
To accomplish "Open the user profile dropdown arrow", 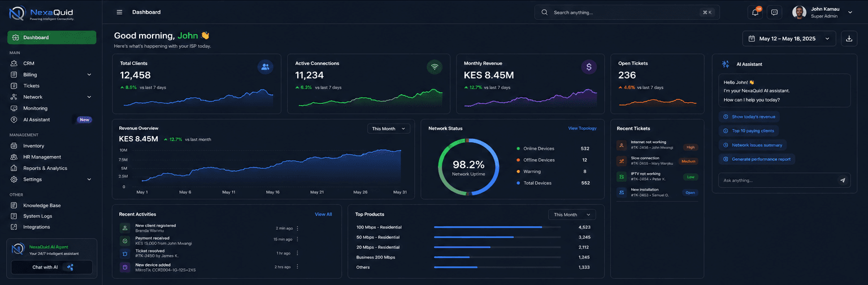I will coord(850,12).
